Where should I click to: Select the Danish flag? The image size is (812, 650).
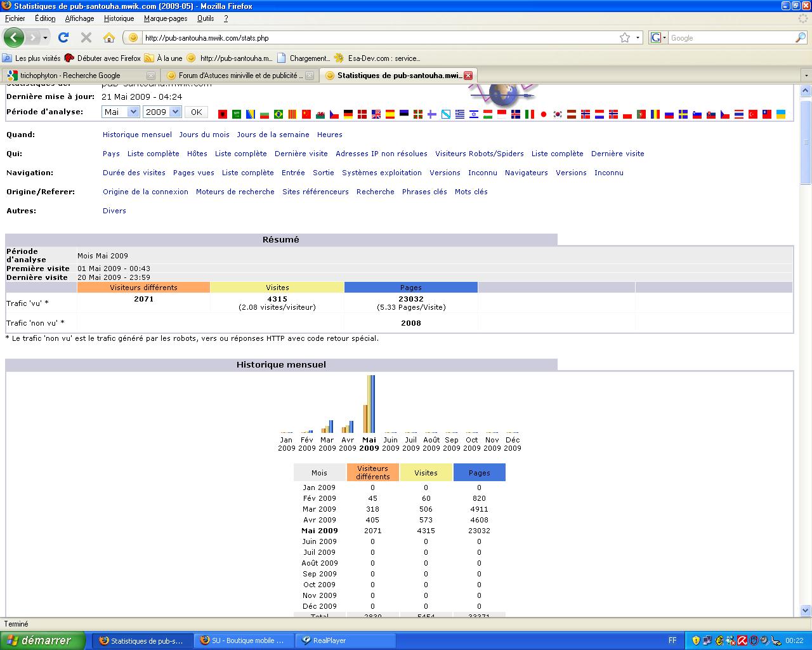coord(362,114)
